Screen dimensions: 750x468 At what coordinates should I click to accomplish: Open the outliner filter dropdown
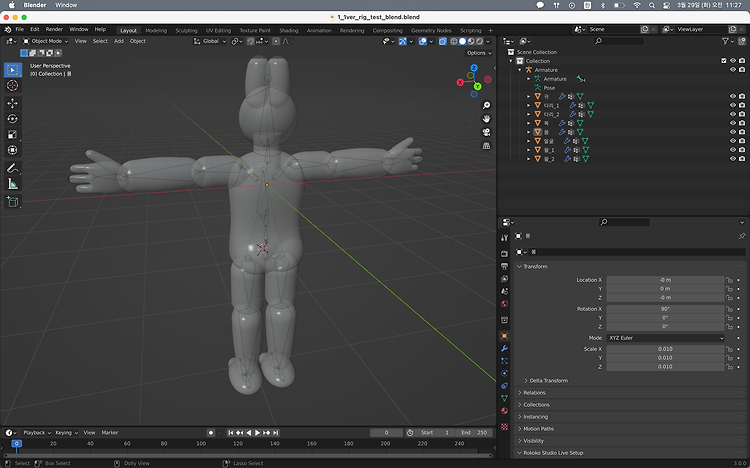tap(728, 41)
